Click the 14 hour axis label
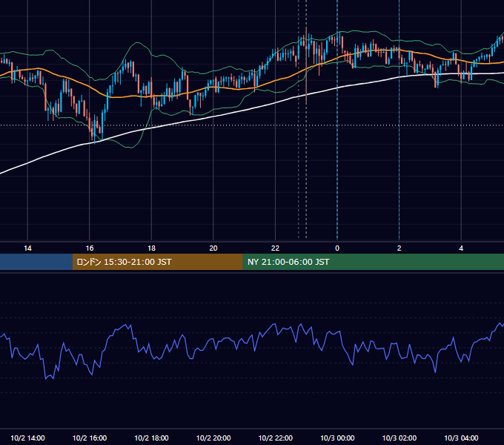This screenshot has height=445, width=504. tap(27, 248)
